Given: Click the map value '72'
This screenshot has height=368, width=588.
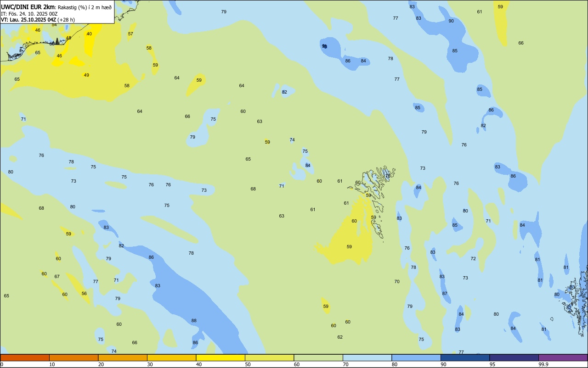Looking at the screenshot, I should point(473,259).
